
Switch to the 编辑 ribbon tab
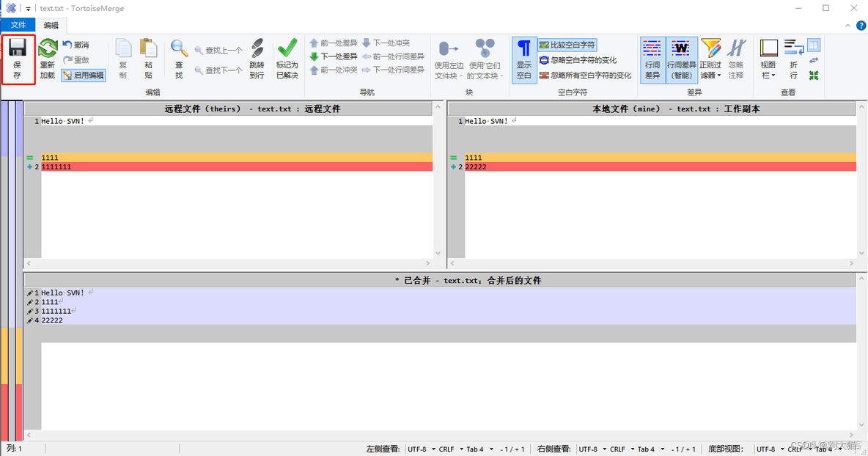click(51, 25)
